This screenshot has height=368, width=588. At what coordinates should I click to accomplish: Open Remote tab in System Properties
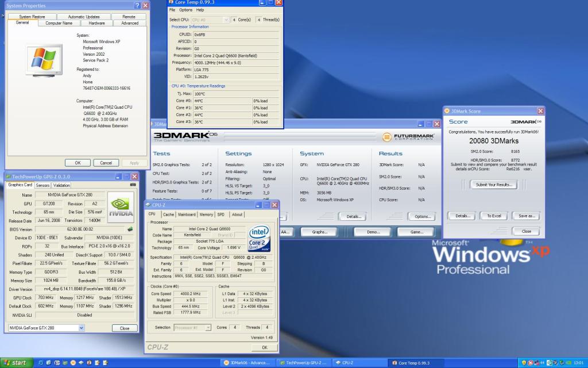click(129, 17)
